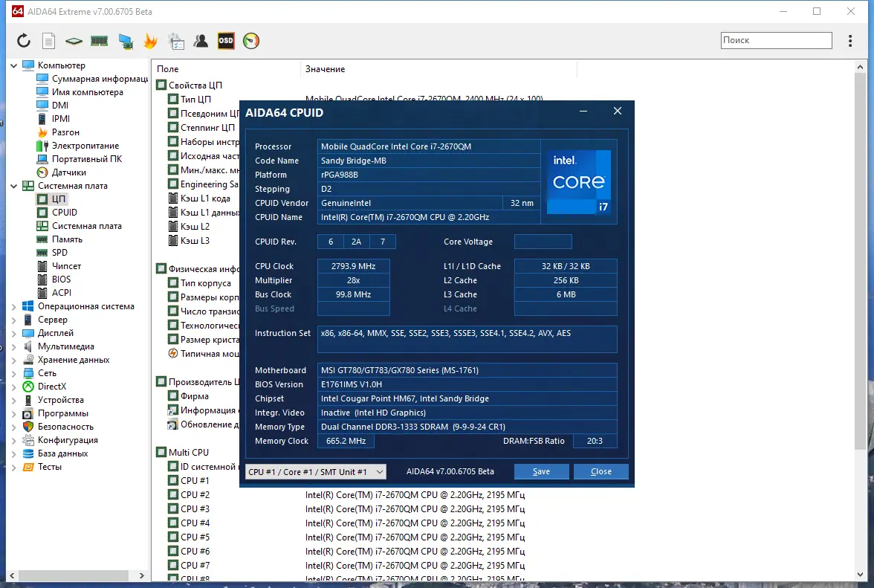Expand the Мультимедиа tree node

click(x=14, y=346)
